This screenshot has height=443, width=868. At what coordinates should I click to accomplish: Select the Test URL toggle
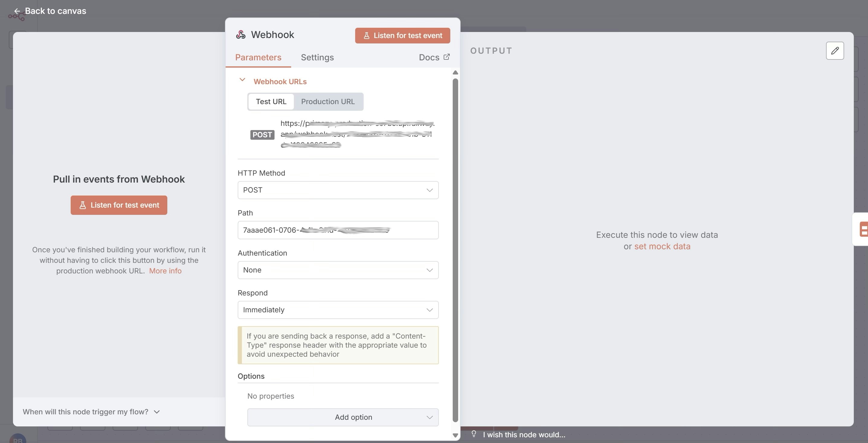coord(271,102)
